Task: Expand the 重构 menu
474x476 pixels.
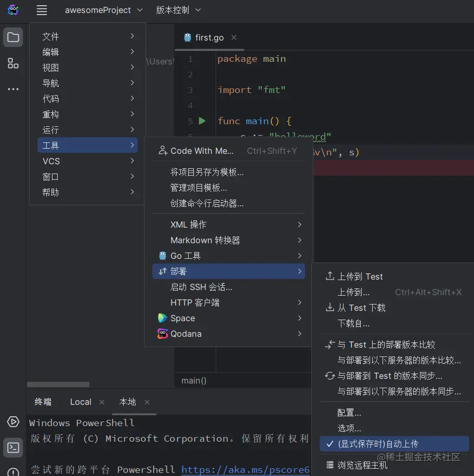Action: point(87,114)
